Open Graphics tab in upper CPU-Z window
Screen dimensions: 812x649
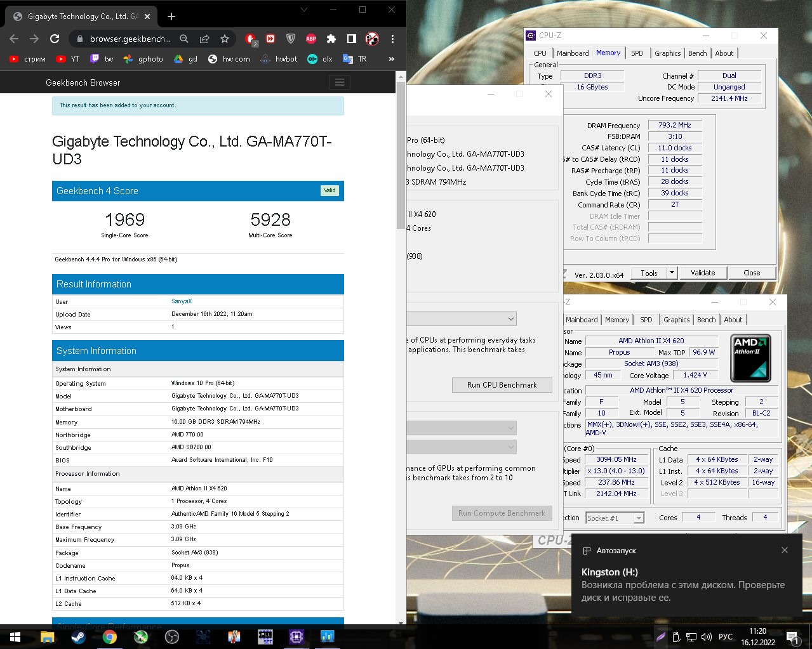coord(667,53)
